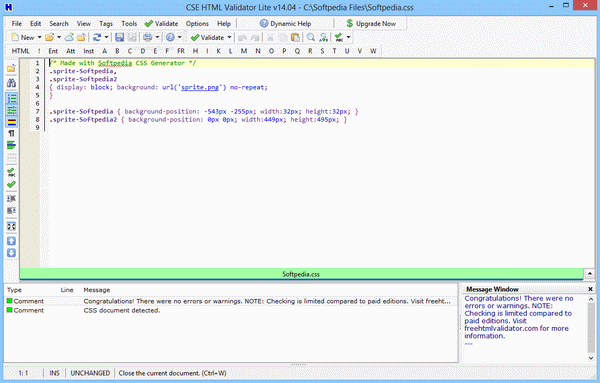Click the FR tag letter button
The height and width of the screenshot is (383, 600).
pos(181,51)
